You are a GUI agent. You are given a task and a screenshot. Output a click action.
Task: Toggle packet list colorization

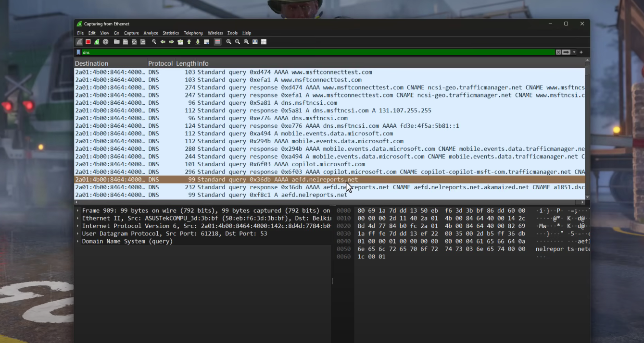217,42
